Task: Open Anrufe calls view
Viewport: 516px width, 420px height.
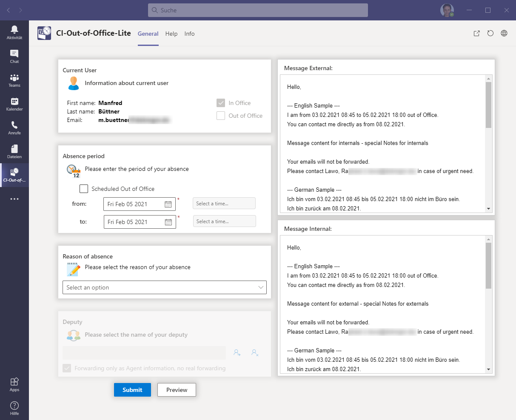Action: point(14,128)
